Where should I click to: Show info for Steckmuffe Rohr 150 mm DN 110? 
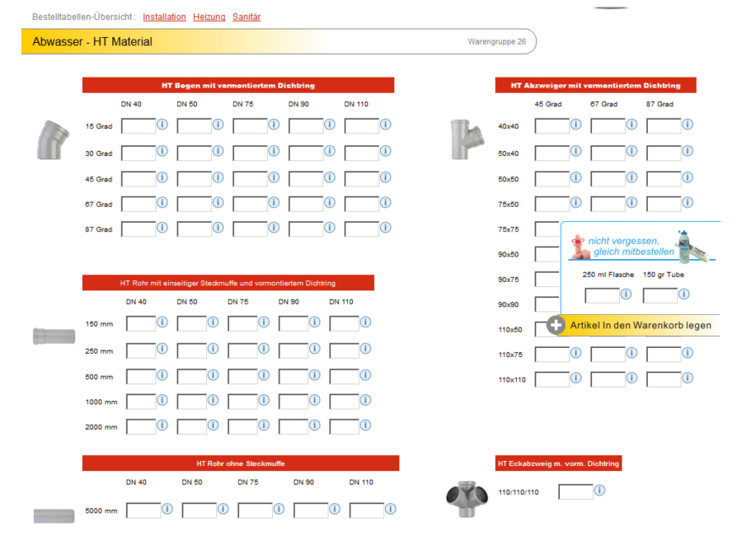[x=366, y=322]
